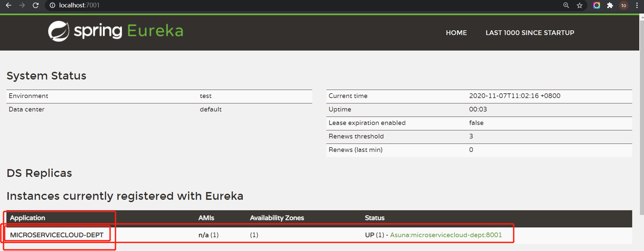Select the UP (1) status text
Screen dimensions: 644x251
click(x=375, y=235)
